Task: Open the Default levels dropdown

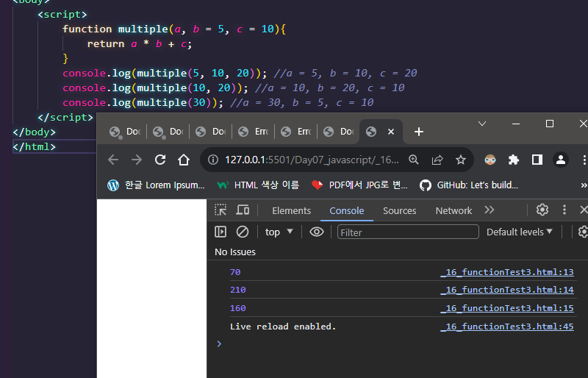Action: coord(520,232)
